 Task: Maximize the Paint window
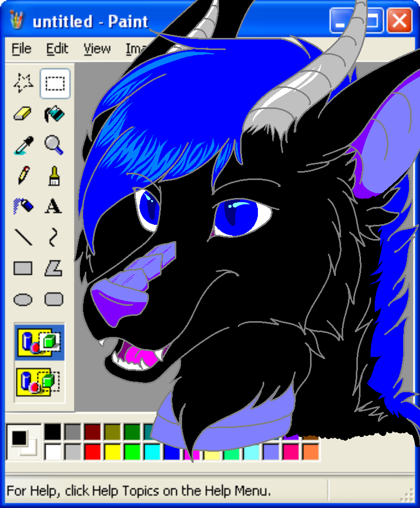(x=373, y=21)
